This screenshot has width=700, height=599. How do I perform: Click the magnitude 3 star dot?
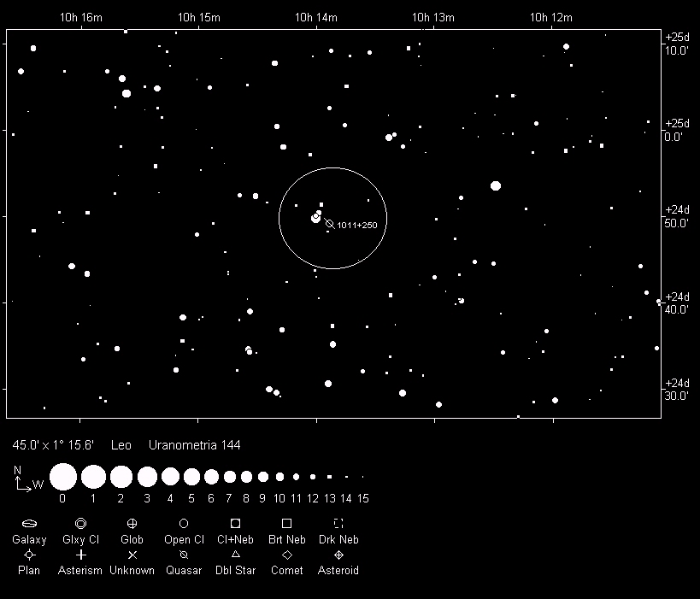147,477
